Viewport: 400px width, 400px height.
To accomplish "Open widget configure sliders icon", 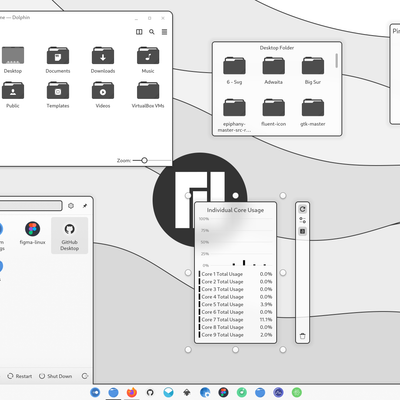I will point(302,220).
